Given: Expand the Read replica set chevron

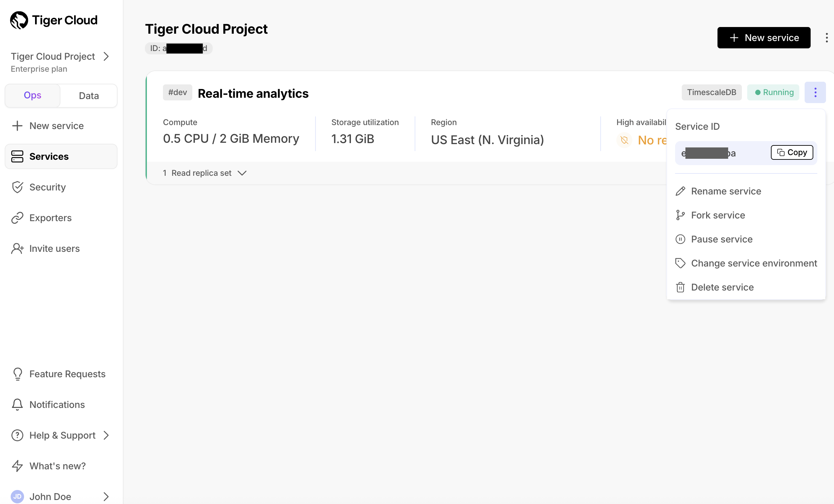Looking at the screenshot, I should [x=242, y=173].
